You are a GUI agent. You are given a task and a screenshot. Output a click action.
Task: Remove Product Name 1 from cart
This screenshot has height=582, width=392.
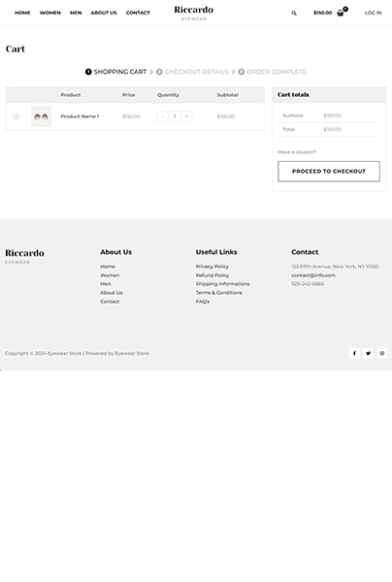click(16, 116)
